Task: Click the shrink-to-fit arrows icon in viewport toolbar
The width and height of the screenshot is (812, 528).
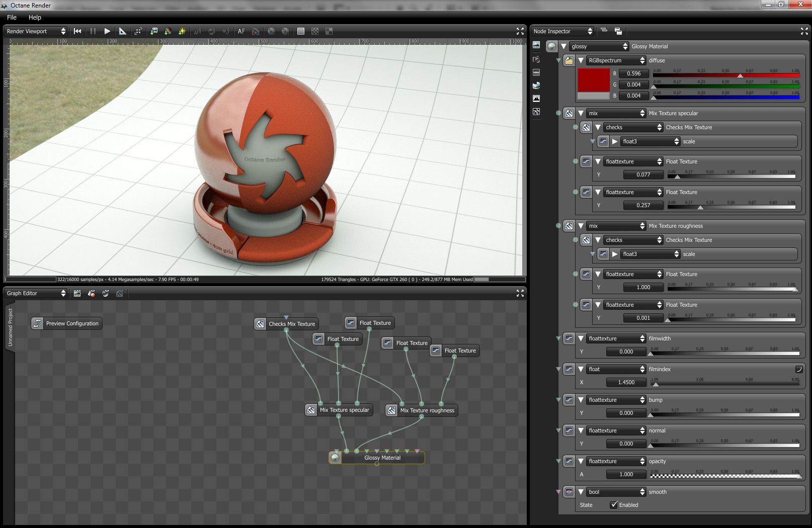Action: point(138,31)
